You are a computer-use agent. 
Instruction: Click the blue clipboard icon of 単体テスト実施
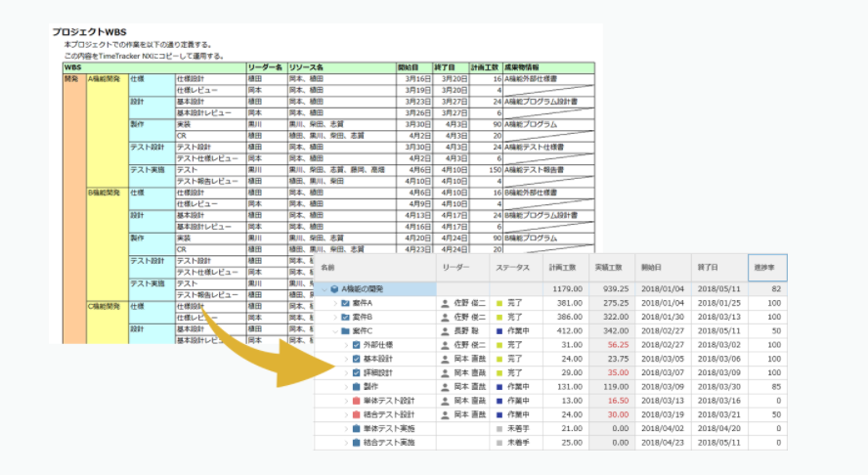coord(357,428)
